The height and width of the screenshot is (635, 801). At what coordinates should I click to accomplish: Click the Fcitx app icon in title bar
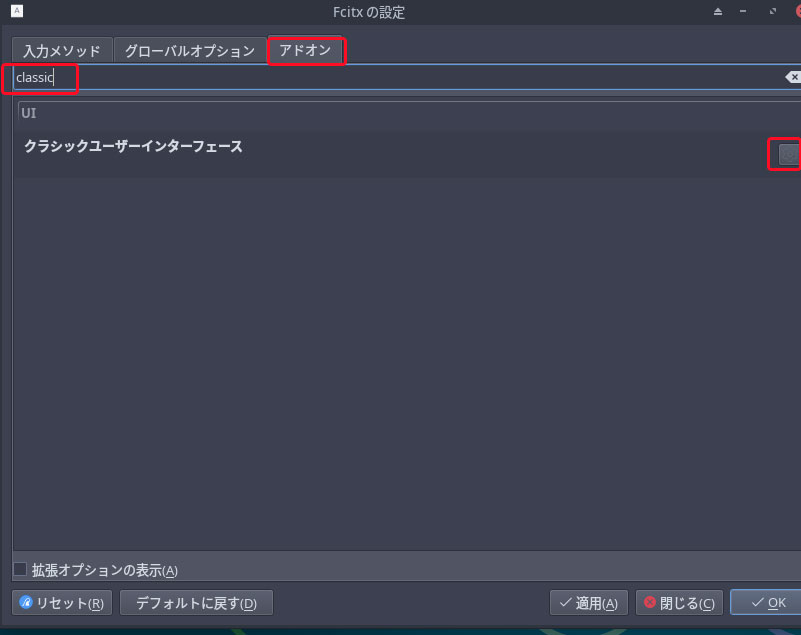pos(17,11)
